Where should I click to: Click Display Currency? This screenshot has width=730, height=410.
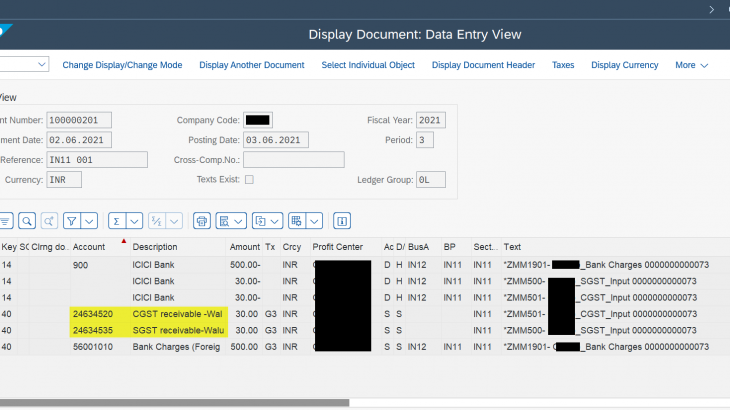(x=624, y=65)
